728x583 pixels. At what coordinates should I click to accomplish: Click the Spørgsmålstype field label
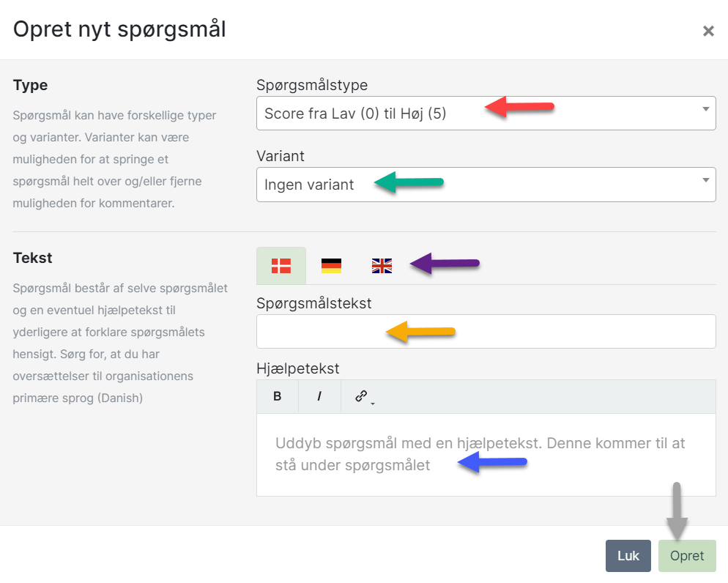[312, 85]
